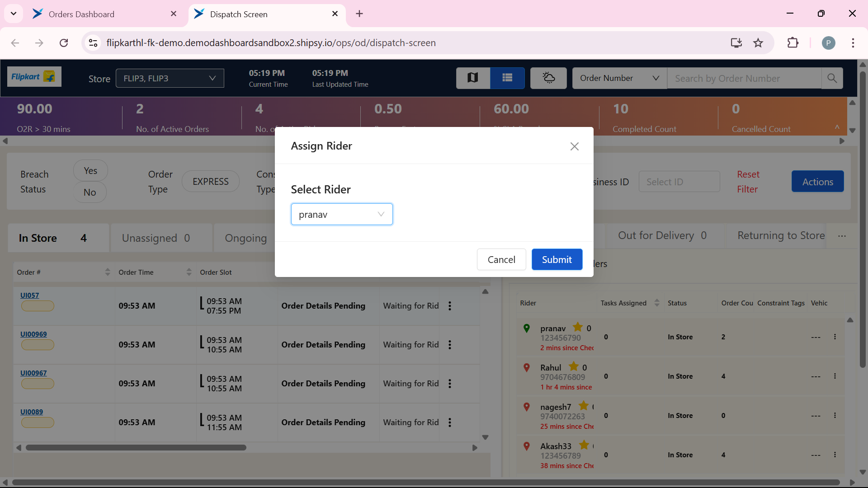The width and height of the screenshot is (868, 488).
Task: Select the In Store tab
Action: click(58, 238)
